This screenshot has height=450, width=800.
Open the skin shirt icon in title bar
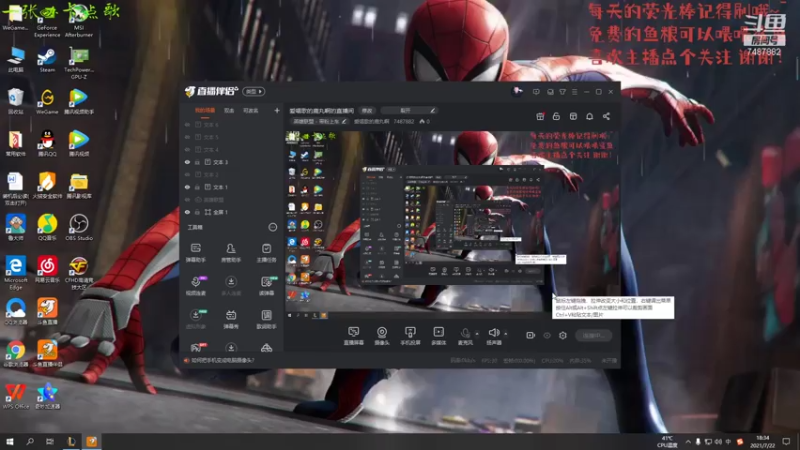[x=562, y=92]
